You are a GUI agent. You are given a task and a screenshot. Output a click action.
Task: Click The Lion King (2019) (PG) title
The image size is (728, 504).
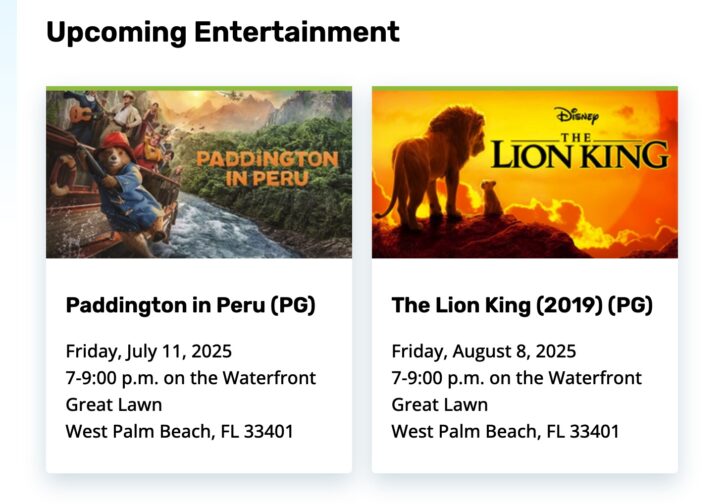pyautogui.click(x=522, y=305)
